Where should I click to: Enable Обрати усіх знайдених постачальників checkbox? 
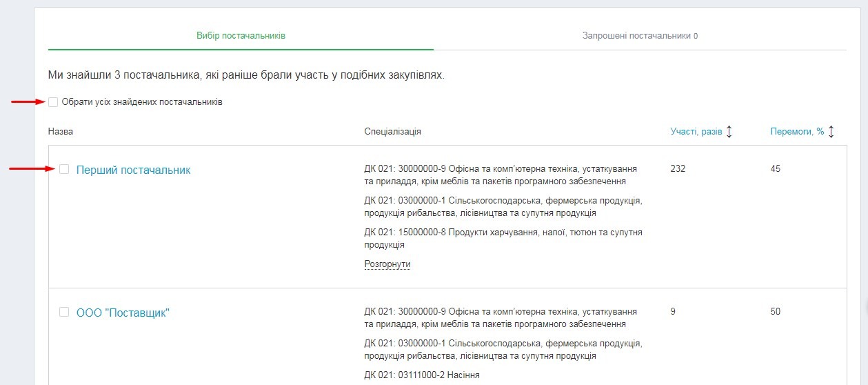tap(53, 102)
